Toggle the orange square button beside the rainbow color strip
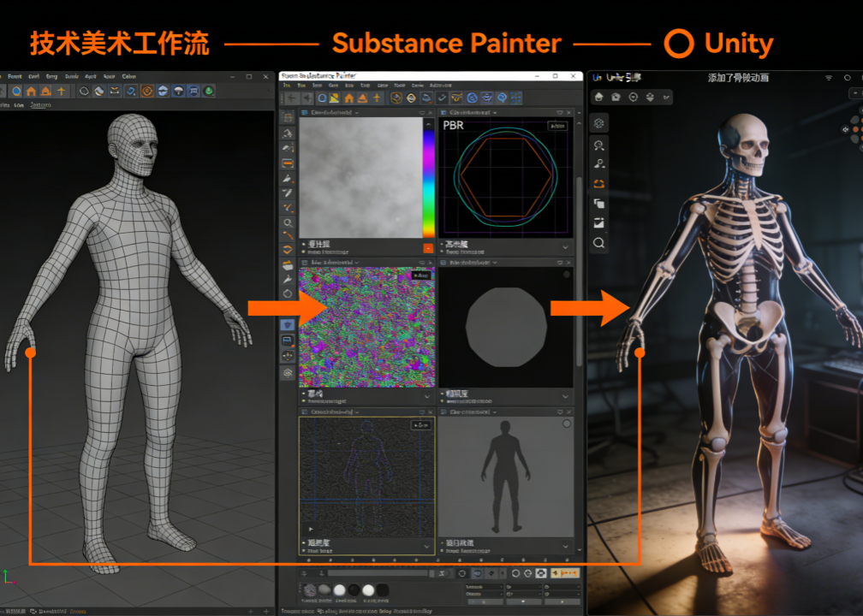This screenshot has width=863, height=616. (428, 248)
